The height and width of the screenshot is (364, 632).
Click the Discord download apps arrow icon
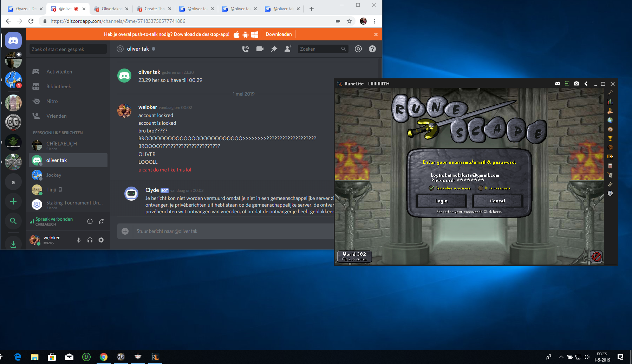tap(13, 244)
